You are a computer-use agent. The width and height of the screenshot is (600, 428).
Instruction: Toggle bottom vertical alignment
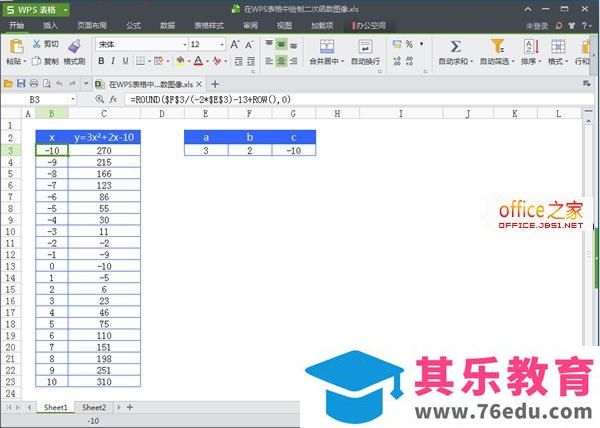click(293, 45)
